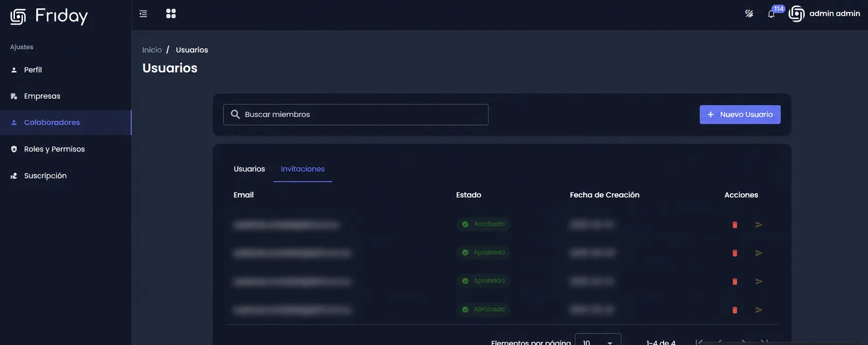Screen dimensions: 868x345
Task: Collapse the sidebar with the menu icon
Action: (x=143, y=14)
